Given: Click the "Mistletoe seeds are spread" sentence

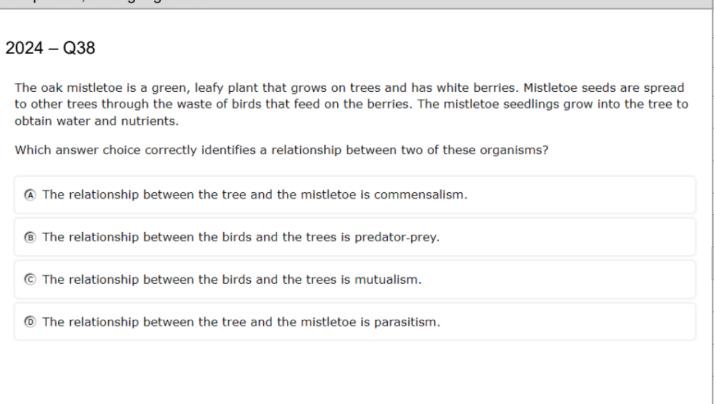Looking at the screenshot, I should (x=603, y=87).
